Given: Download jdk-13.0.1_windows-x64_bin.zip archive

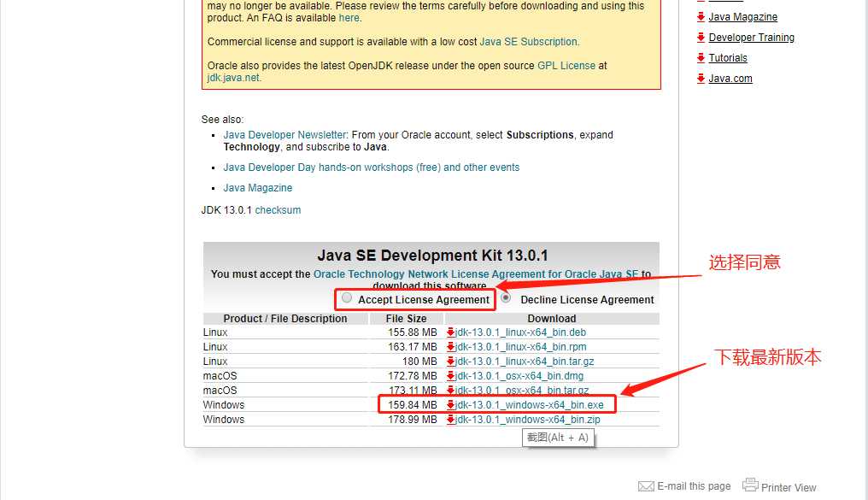Looking at the screenshot, I should pyautogui.click(x=528, y=420).
